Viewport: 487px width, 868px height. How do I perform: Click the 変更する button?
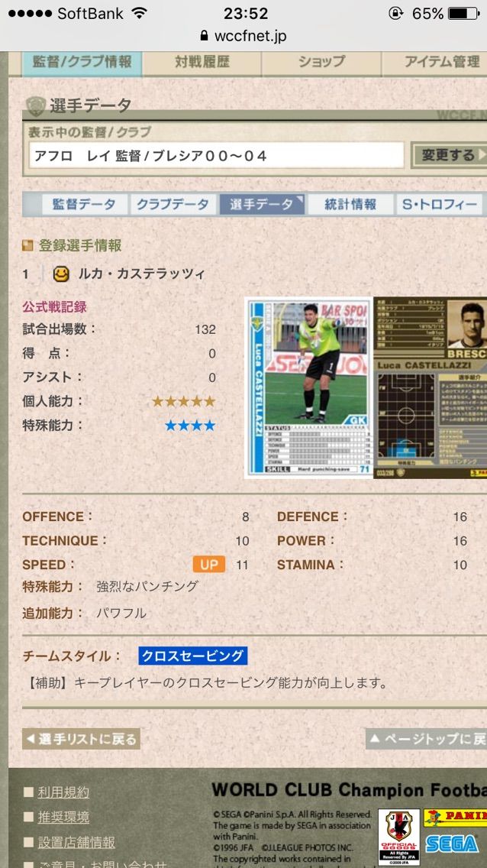(449, 155)
